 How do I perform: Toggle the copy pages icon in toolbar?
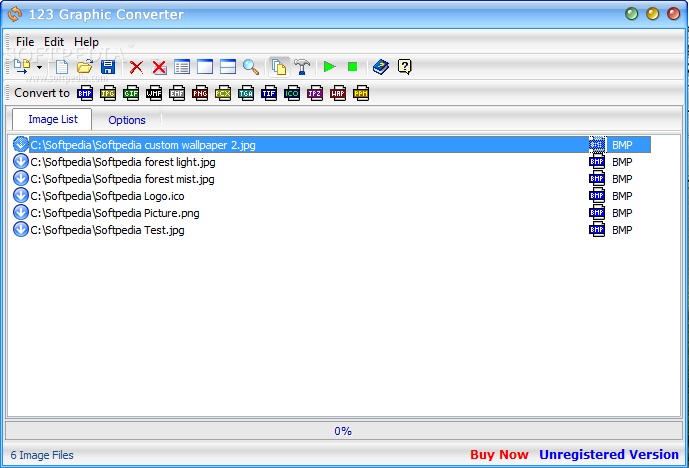coord(279,67)
